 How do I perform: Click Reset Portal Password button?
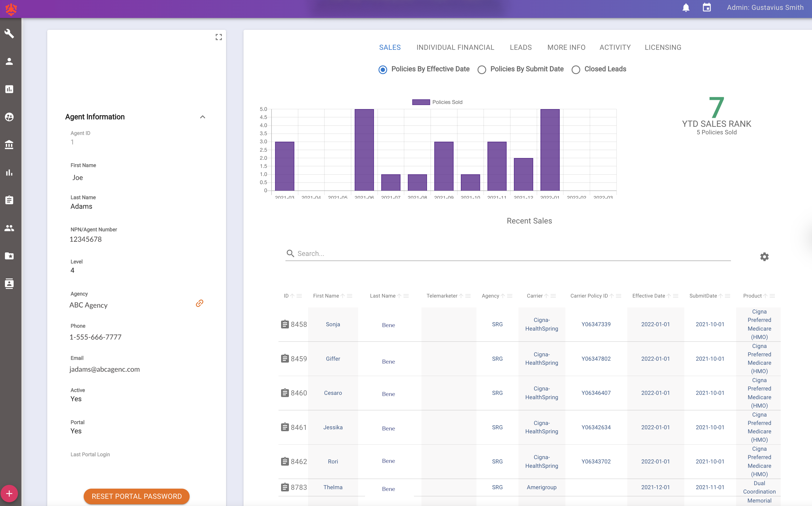pyautogui.click(x=137, y=496)
